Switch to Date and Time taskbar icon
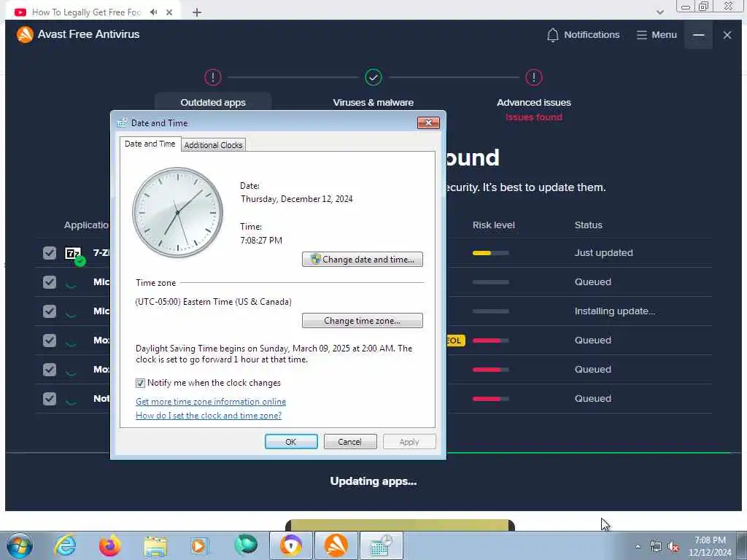This screenshot has width=747, height=560. [x=381, y=545]
